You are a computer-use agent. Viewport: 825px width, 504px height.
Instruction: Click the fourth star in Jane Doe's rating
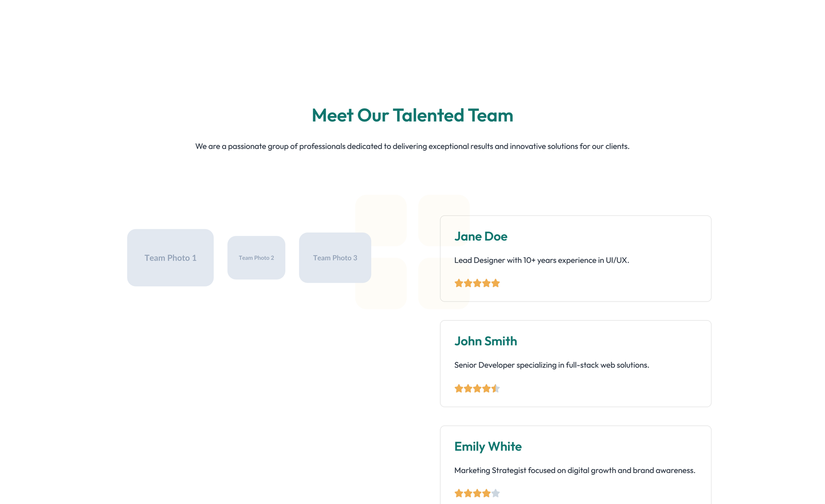pyautogui.click(x=486, y=283)
